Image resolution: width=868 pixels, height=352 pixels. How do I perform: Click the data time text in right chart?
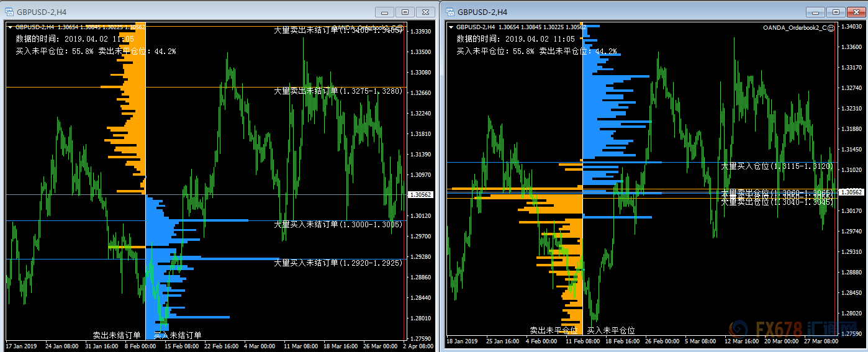(516, 38)
